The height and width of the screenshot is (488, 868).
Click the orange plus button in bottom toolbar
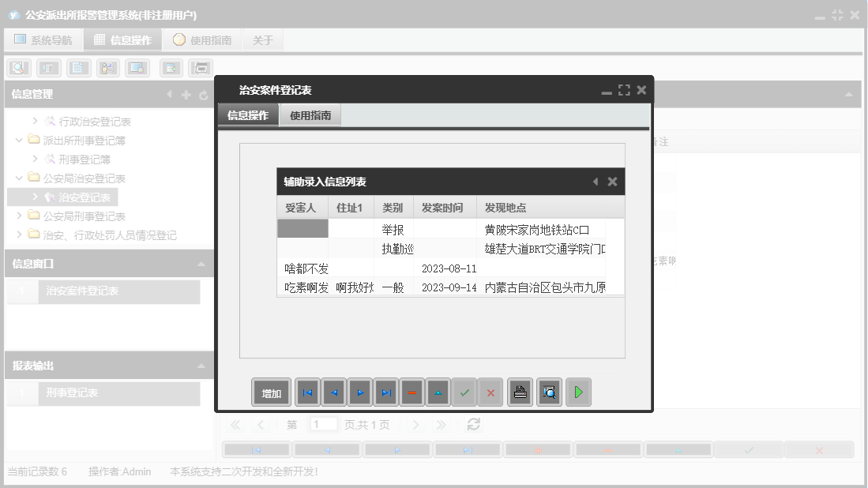(x=538, y=450)
